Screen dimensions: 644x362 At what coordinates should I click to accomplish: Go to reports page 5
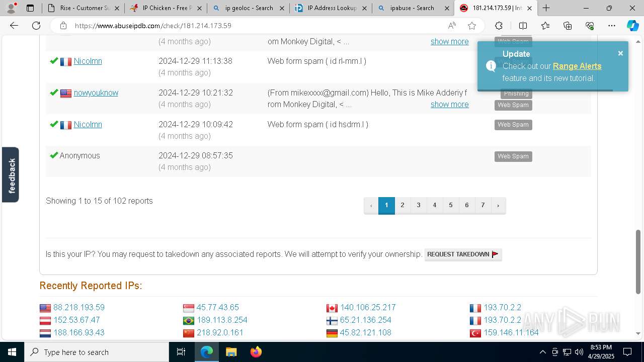(x=451, y=205)
